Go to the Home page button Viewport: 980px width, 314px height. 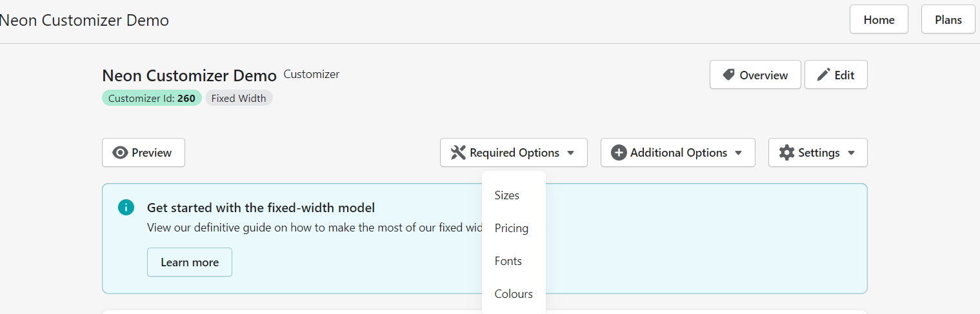point(879,19)
